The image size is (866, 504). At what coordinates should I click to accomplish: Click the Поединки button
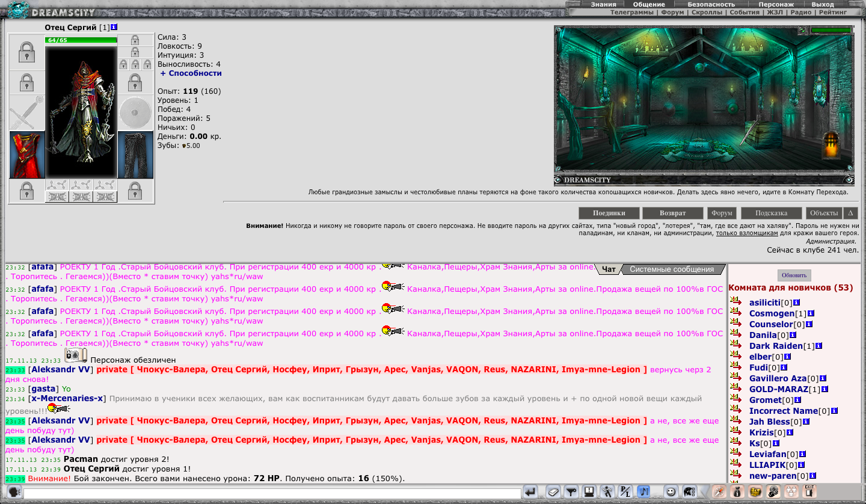tap(609, 213)
